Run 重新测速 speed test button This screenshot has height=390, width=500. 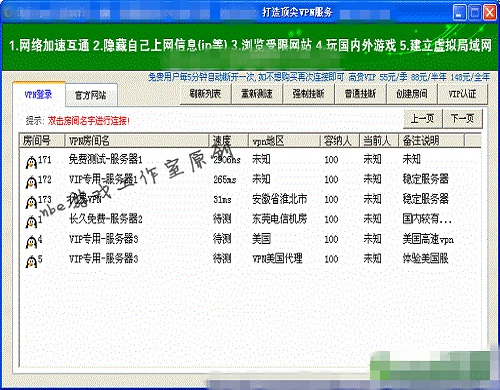click(257, 94)
